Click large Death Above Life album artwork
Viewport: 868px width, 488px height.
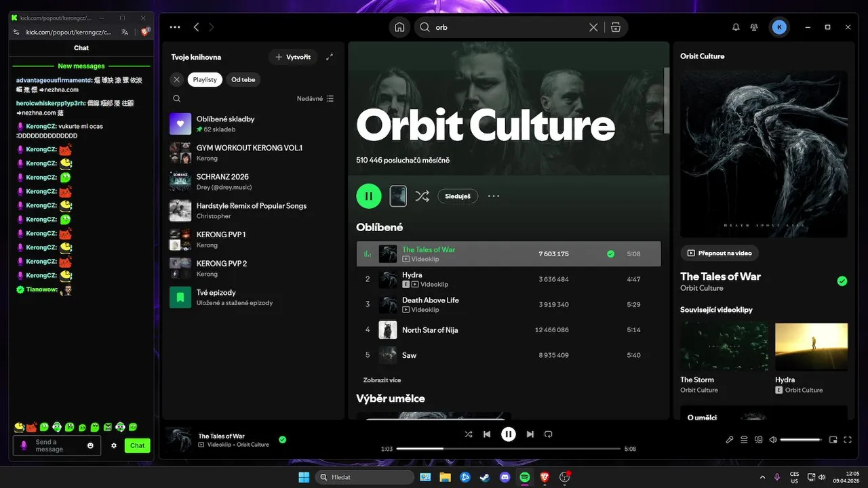coord(764,154)
